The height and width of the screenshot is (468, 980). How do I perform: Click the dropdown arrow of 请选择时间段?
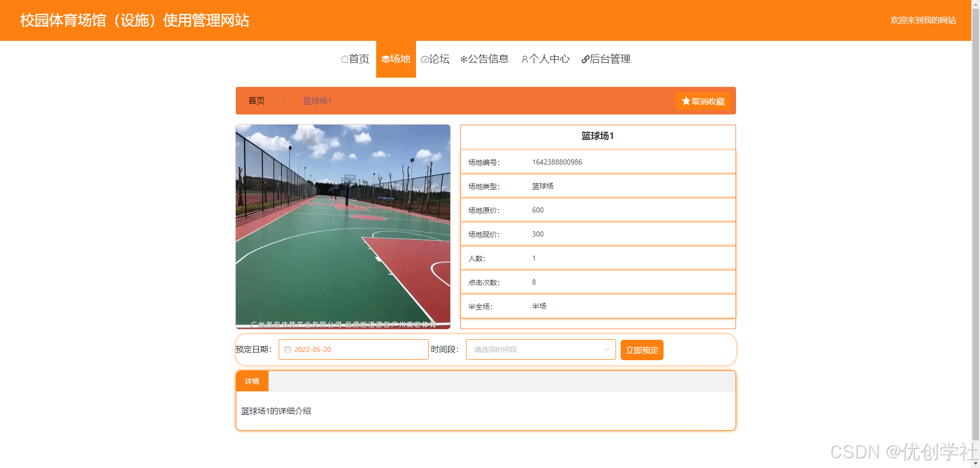[607, 349]
